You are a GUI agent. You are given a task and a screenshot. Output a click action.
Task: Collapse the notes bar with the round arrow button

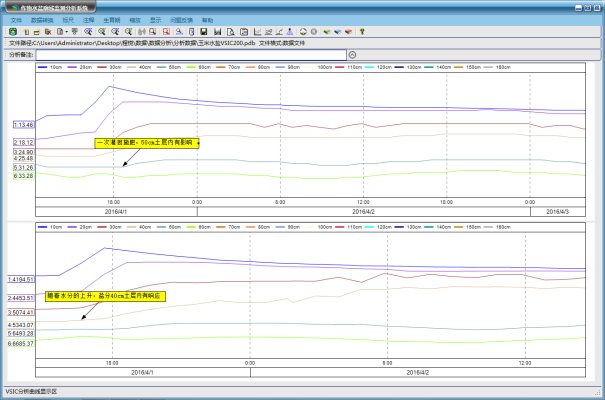352,55
